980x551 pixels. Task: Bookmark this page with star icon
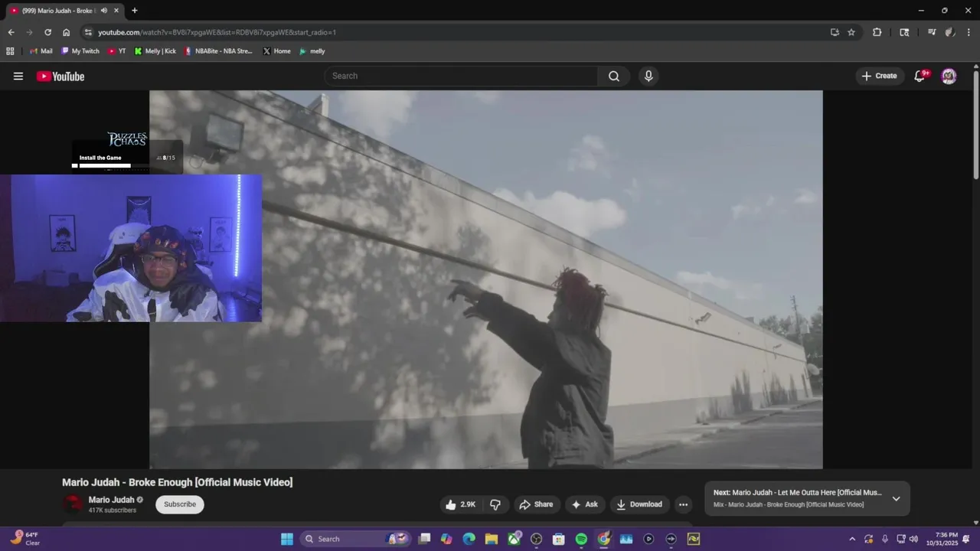point(851,32)
